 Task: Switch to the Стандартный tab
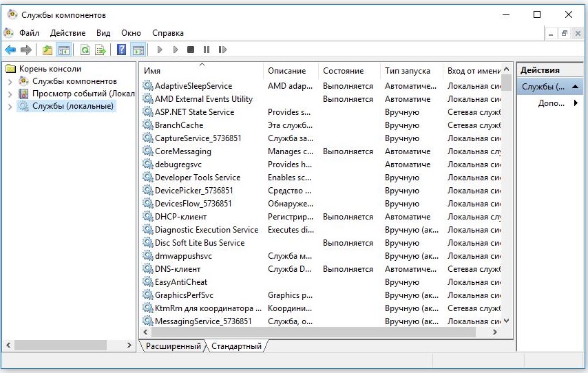click(237, 346)
